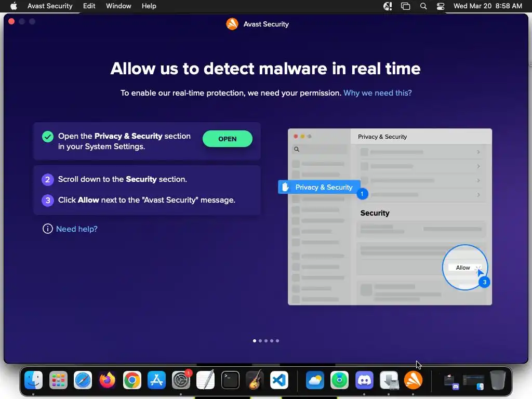
Task: Open Control Center from menu bar
Action: 441,6
